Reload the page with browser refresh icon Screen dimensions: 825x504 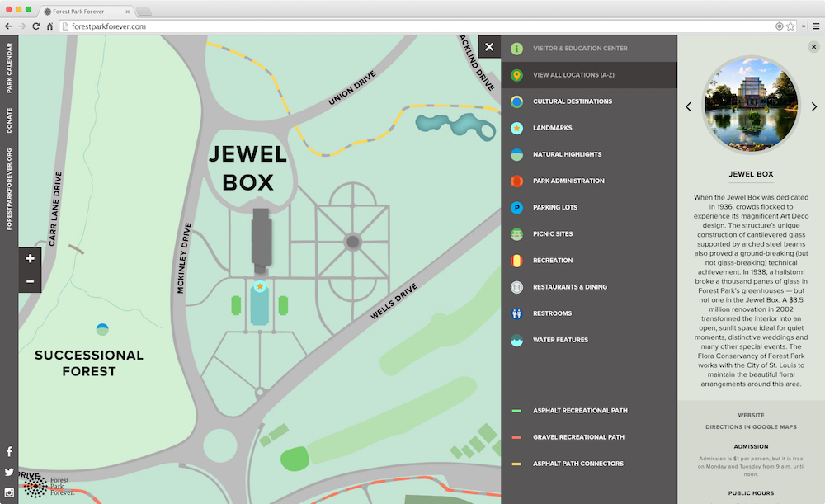[35, 26]
